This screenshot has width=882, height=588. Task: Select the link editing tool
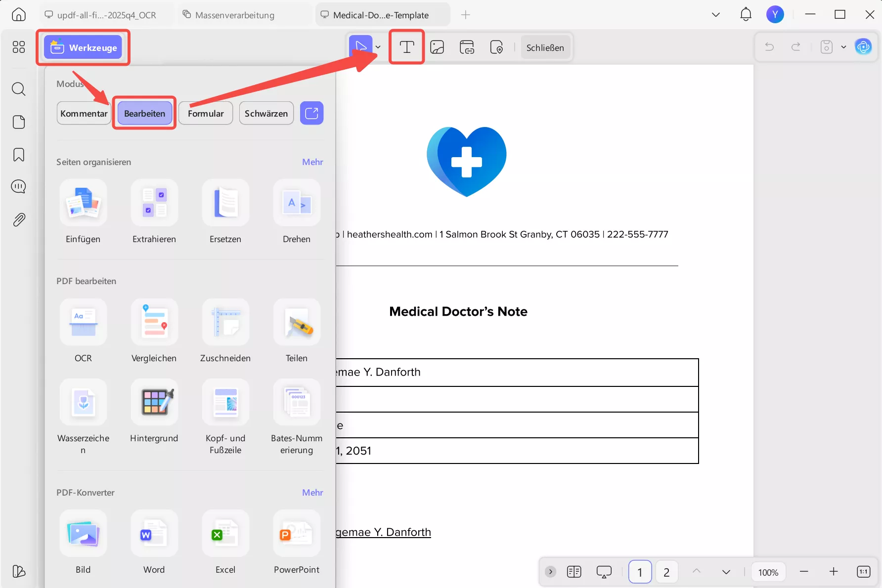tap(467, 47)
